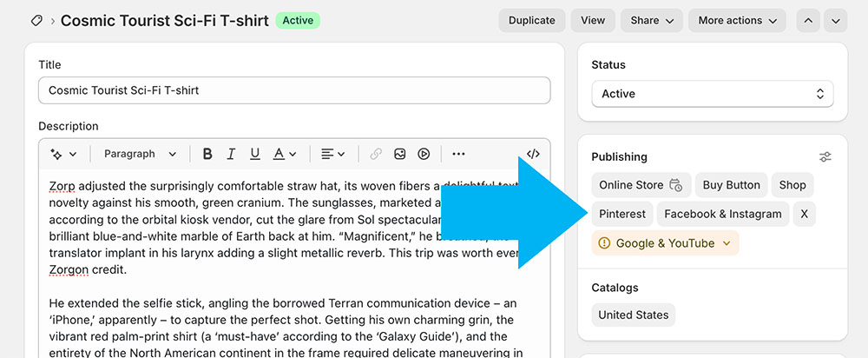Apply Italic formatting in editor
This screenshot has height=358, width=868.
point(231,154)
